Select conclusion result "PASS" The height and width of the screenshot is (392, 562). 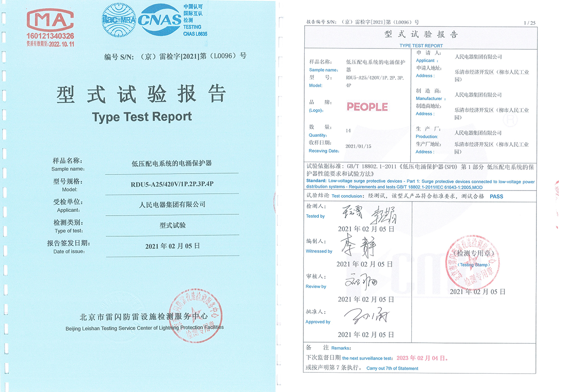coord(496,196)
